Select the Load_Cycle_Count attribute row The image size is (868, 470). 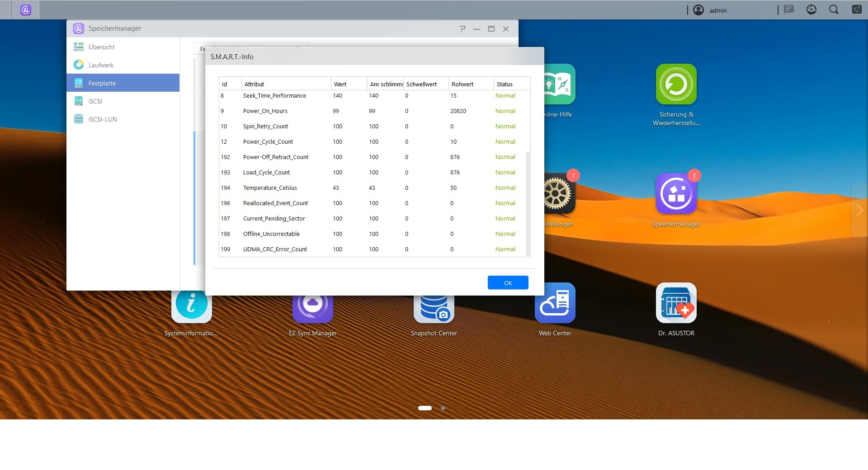pos(373,173)
